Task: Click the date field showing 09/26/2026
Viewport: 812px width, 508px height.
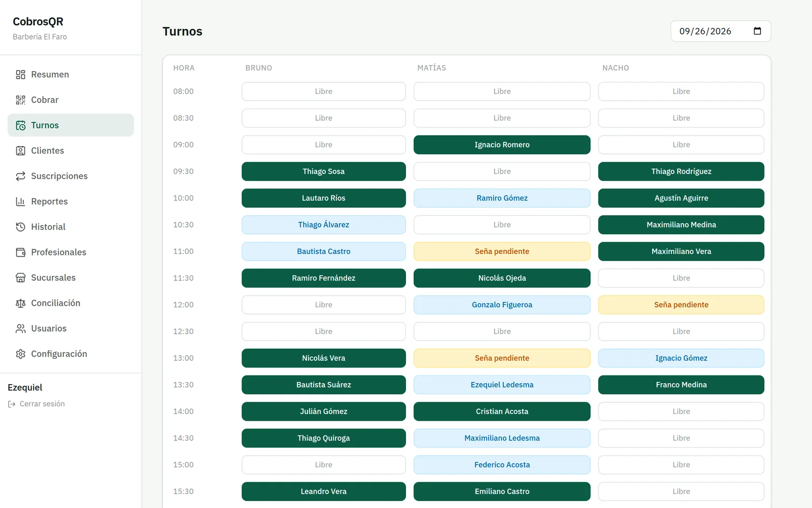Action: click(x=721, y=31)
